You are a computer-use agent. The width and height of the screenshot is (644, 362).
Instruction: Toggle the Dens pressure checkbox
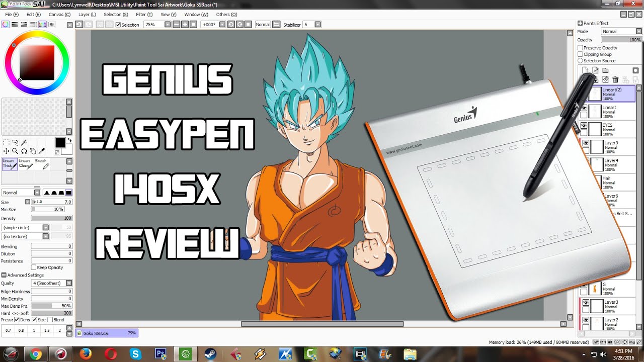(x=16, y=320)
